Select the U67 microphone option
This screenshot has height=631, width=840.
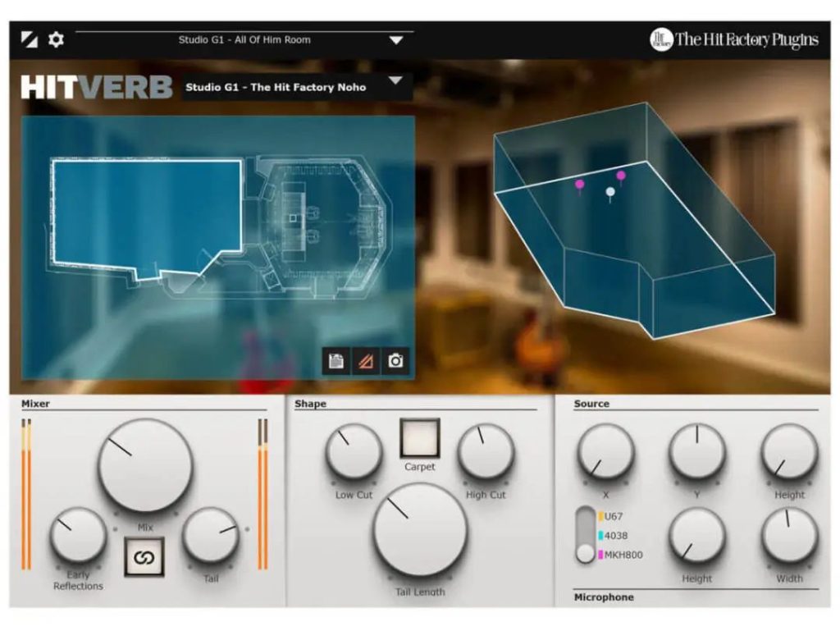click(614, 517)
